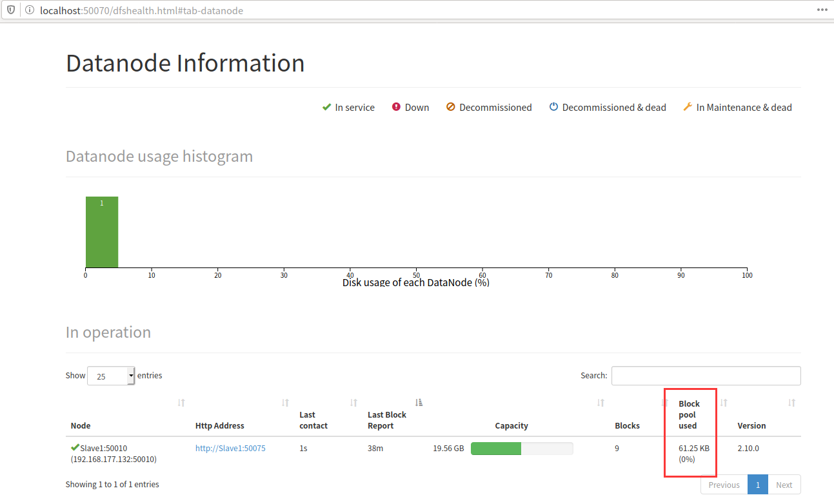Go to Next page of entries
834x504 pixels.
point(784,485)
